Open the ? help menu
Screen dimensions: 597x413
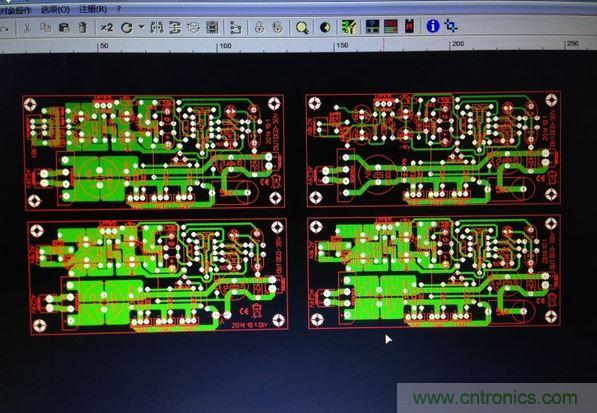click(x=118, y=9)
